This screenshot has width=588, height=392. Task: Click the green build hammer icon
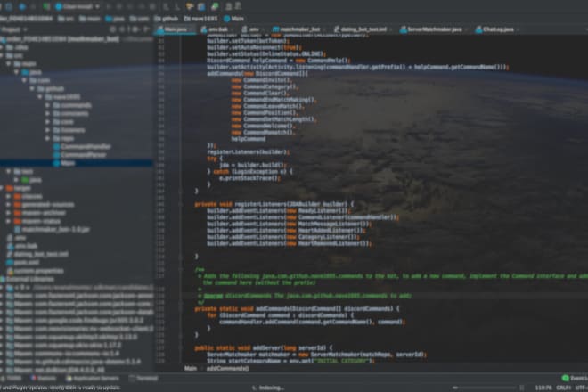coord(46,6)
